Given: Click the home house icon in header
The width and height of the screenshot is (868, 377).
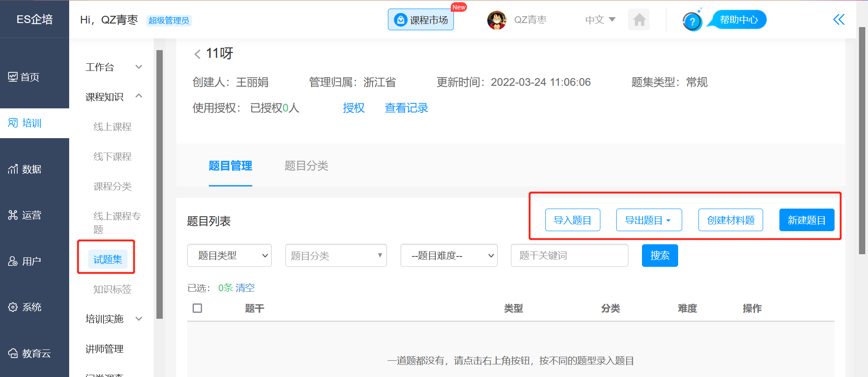Looking at the screenshot, I should coord(639,20).
